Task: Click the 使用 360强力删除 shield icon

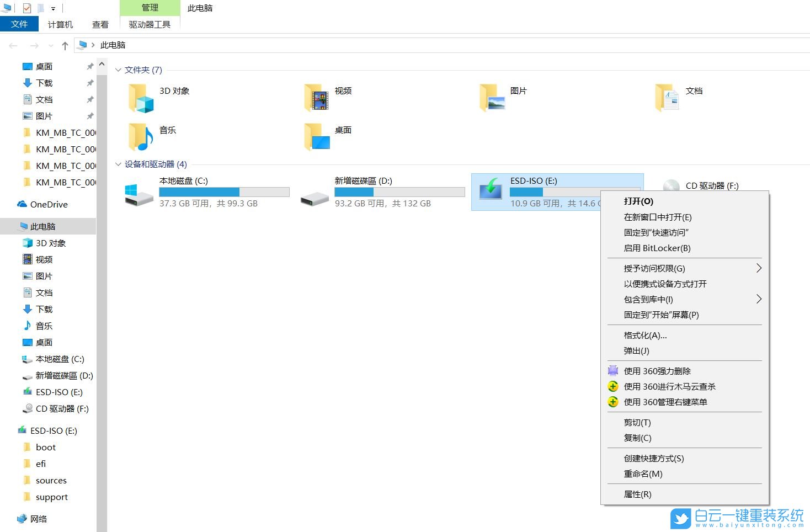Action: [613, 370]
